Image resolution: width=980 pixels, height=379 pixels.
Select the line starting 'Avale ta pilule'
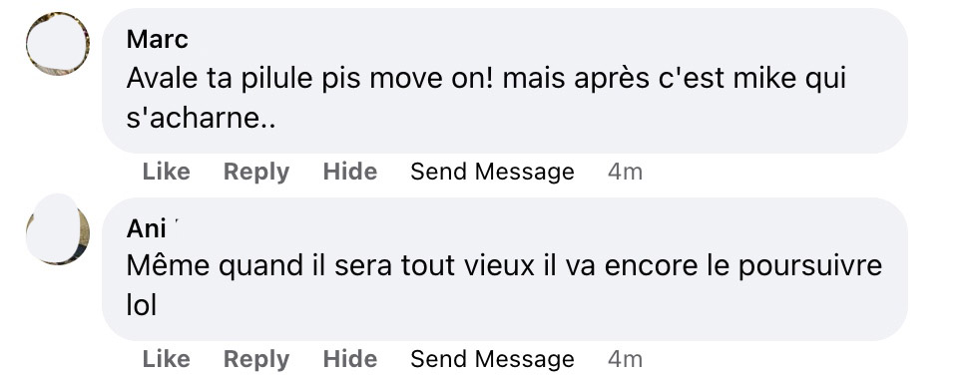(x=486, y=79)
